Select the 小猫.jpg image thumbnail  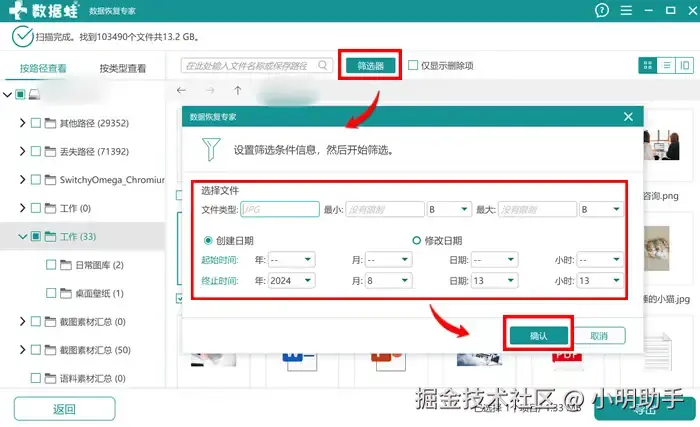coord(657,248)
